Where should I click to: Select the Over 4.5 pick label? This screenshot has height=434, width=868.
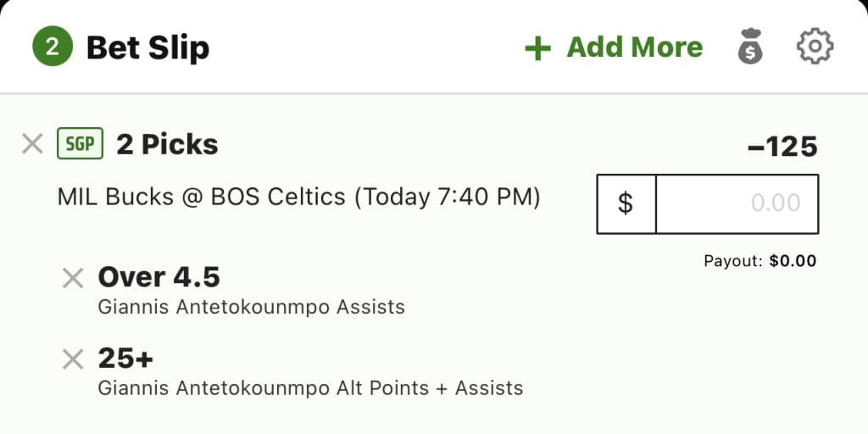tap(159, 277)
